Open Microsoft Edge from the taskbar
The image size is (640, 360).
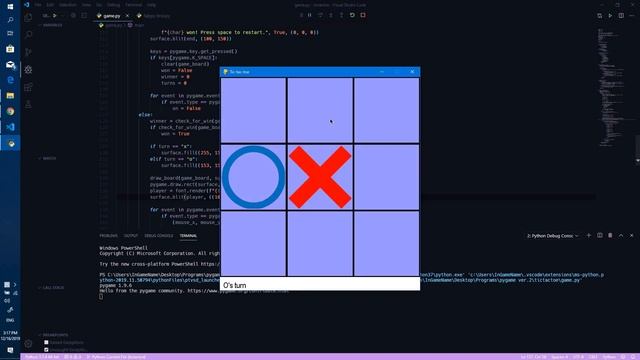click(10, 80)
